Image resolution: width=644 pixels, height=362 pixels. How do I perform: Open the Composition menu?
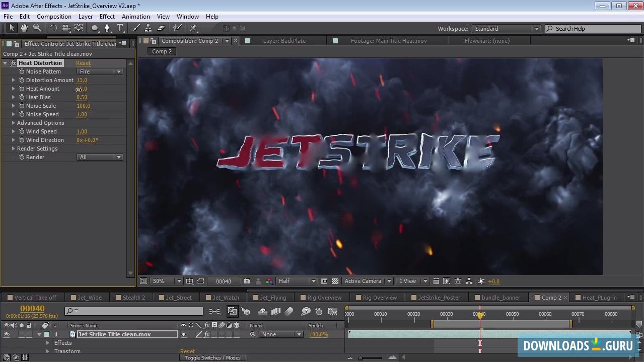click(x=54, y=17)
